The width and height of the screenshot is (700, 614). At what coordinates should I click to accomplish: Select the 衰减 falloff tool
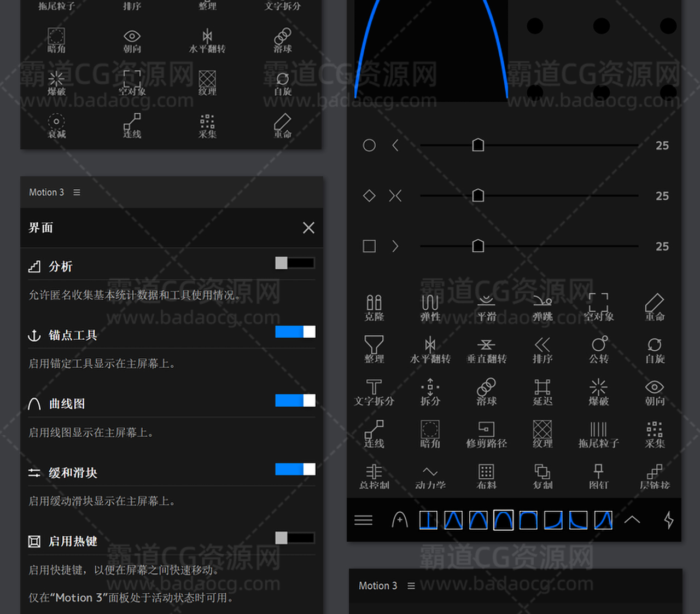click(56, 125)
